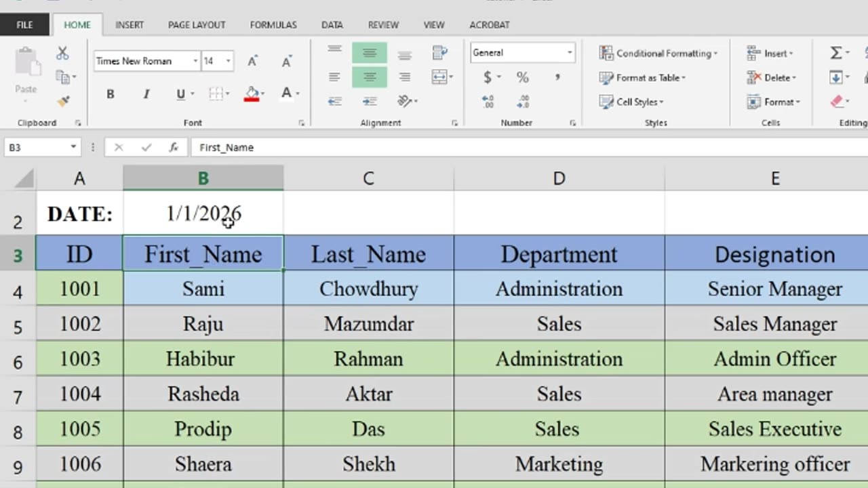The image size is (868, 488).
Task: Switch to the INSERT tab
Action: click(130, 24)
